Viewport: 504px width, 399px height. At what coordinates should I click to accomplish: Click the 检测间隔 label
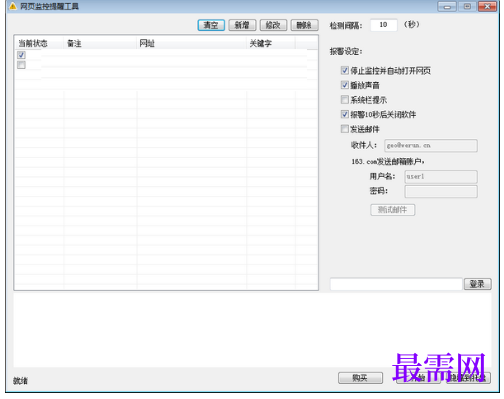pyautogui.click(x=346, y=26)
